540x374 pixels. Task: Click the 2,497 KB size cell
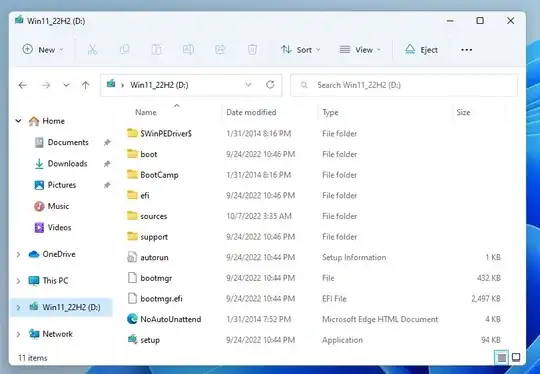point(486,299)
